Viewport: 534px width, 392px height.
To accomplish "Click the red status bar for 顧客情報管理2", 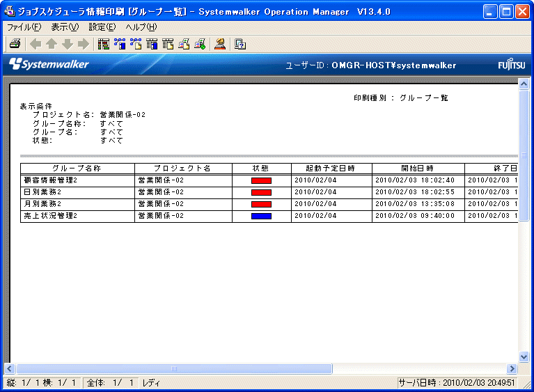I will click(x=261, y=180).
